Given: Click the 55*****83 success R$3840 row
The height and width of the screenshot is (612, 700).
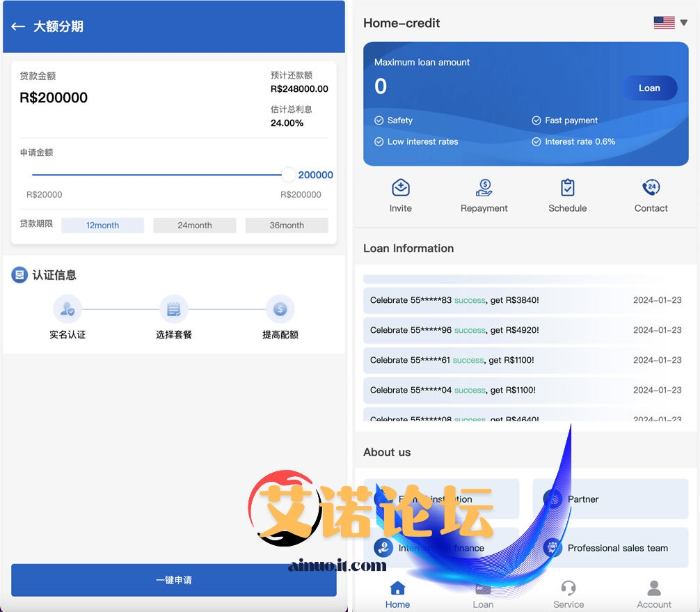Looking at the screenshot, I should pyautogui.click(x=525, y=300).
